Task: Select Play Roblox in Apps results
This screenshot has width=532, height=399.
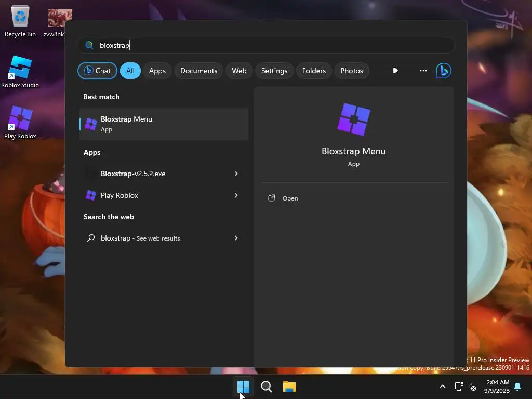Action: [x=164, y=195]
